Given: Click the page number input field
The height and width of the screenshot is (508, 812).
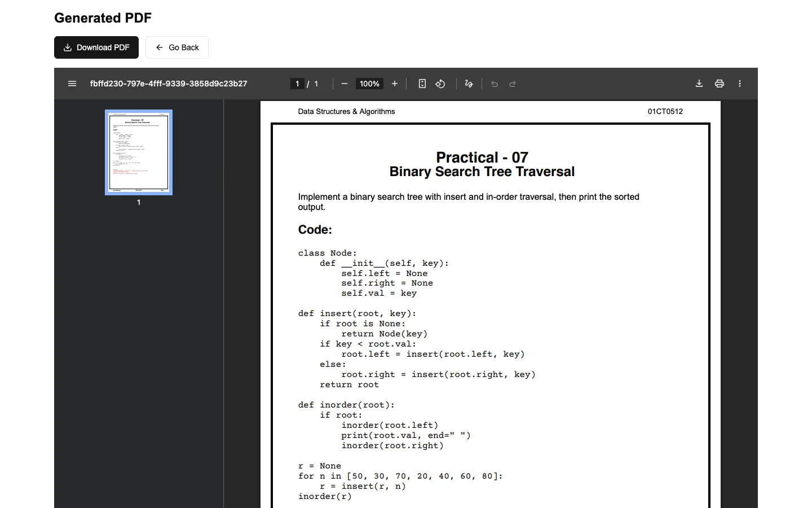Looking at the screenshot, I should (x=297, y=84).
